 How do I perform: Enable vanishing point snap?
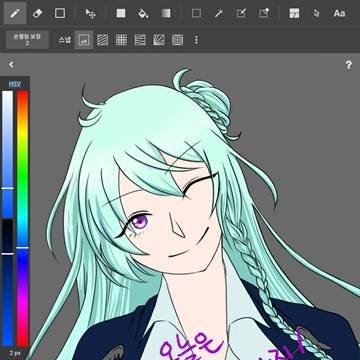(140, 40)
